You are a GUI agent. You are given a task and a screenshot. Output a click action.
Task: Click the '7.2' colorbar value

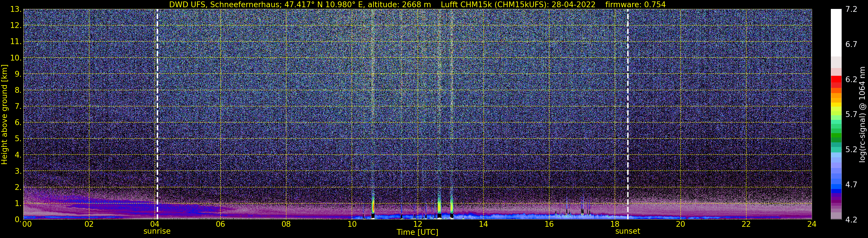pyautogui.click(x=851, y=10)
